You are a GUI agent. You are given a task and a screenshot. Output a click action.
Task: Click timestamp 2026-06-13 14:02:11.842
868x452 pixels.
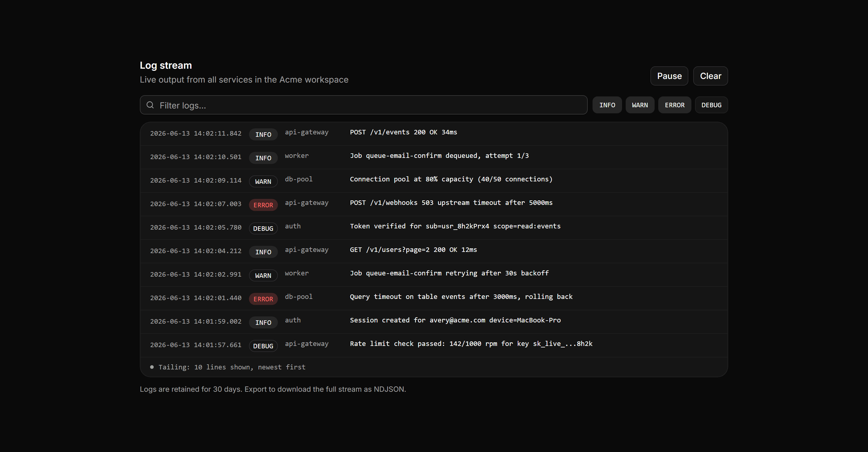point(196,133)
